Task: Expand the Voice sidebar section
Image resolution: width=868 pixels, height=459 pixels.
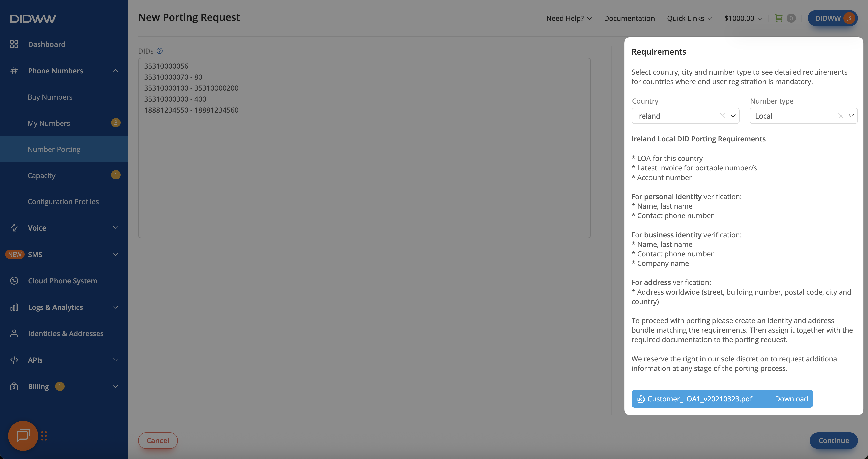Action: tap(115, 228)
